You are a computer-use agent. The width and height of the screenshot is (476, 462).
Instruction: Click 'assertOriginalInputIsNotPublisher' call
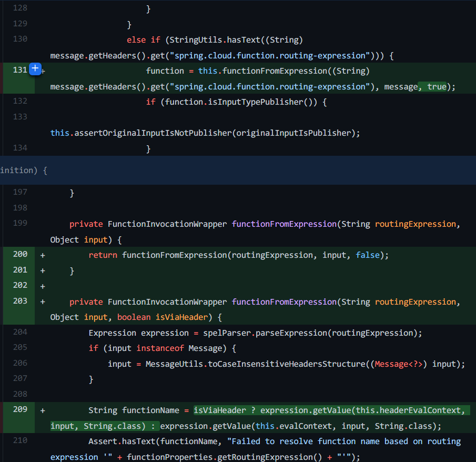pyautogui.click(x=153, y=133)
